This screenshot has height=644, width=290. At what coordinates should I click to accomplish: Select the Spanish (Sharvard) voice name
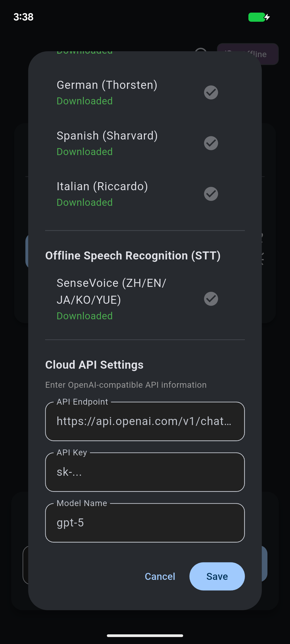[107, 136]
